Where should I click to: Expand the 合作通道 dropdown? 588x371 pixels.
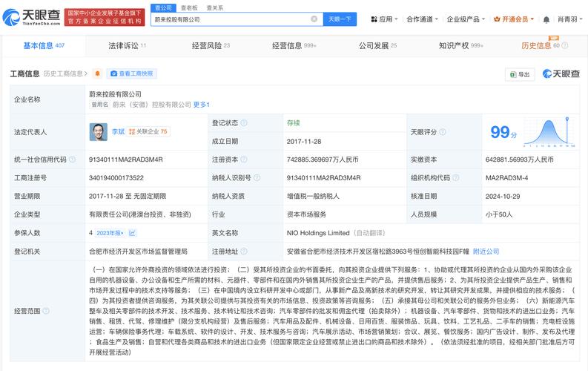coord(422,19)
